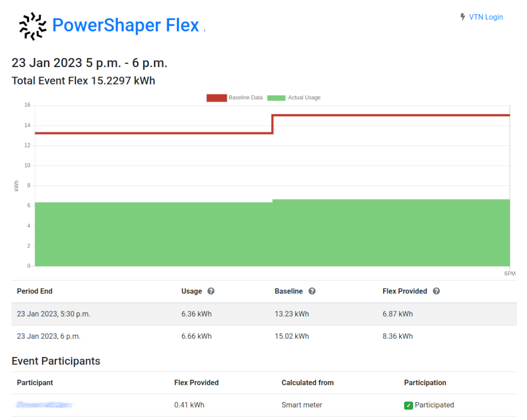The image size is (527, 420).
Task: Click the green Participated checkmark icon
Action: (408, 405)
